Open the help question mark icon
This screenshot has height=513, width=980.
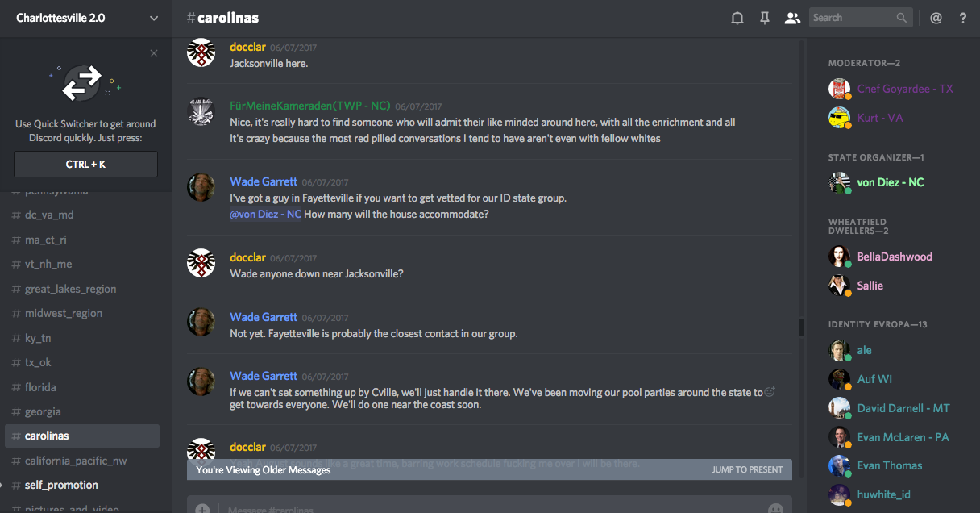pos(962,18)
